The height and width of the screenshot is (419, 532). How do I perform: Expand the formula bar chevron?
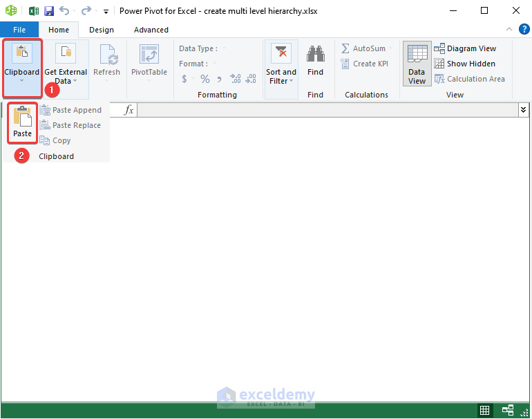coord(523,110)
